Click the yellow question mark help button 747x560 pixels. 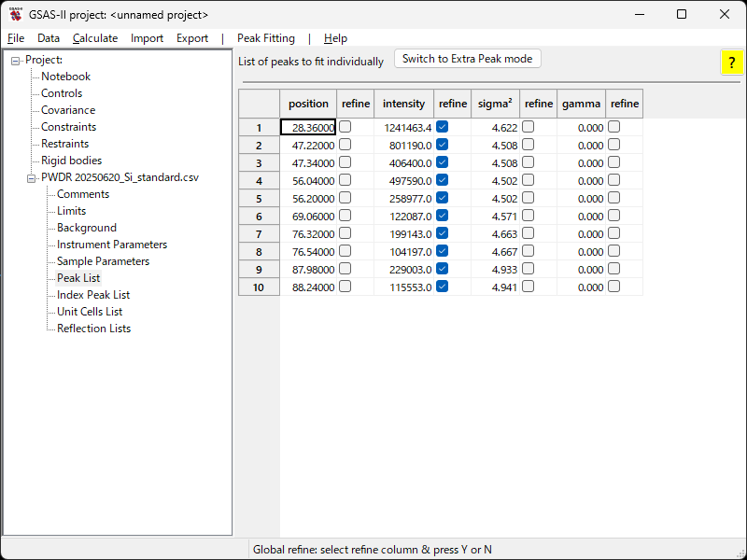pos(730,63)
